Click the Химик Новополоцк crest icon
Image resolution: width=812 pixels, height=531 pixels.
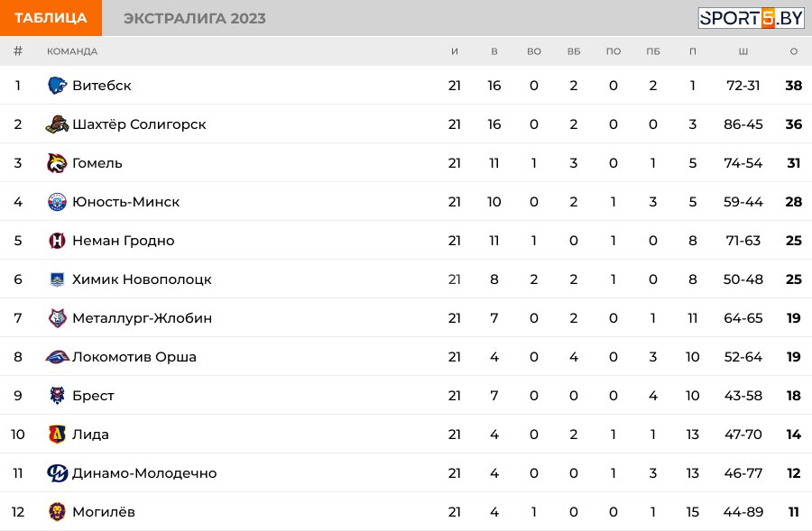click(57, 279)
